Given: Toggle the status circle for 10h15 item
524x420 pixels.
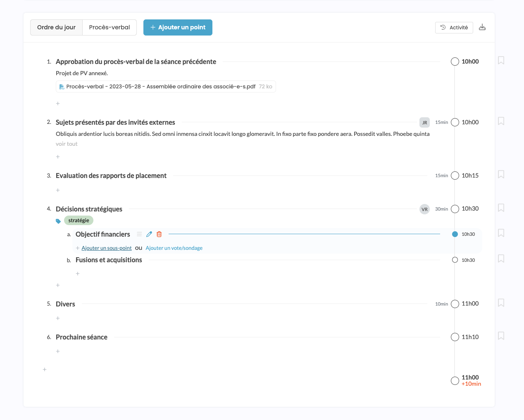Looking at the screenshot, I should tap(455, 176).
